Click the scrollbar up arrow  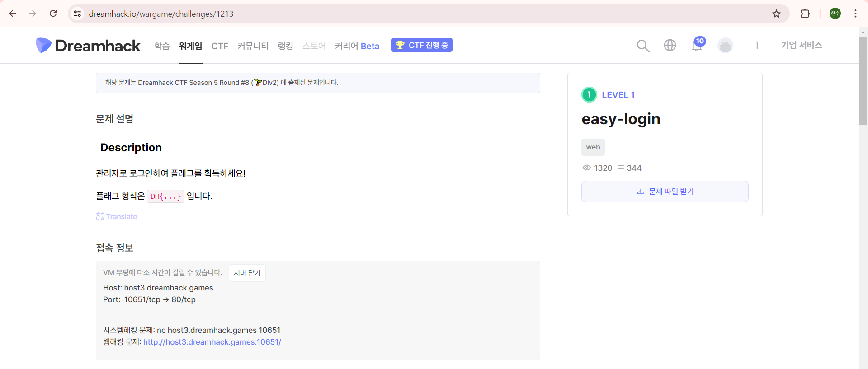pos(863,32)
